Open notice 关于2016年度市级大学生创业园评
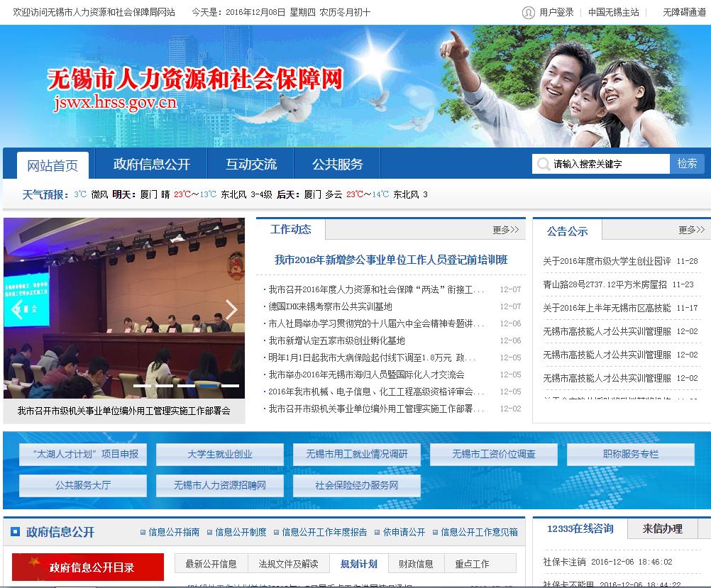This screenshot has width=711, height=588. click(607, 261)
